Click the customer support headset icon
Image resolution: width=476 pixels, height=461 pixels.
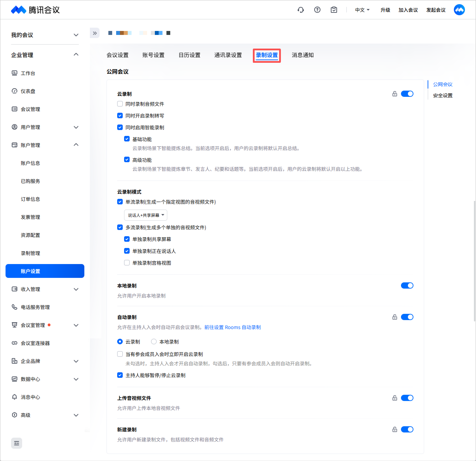301,10
